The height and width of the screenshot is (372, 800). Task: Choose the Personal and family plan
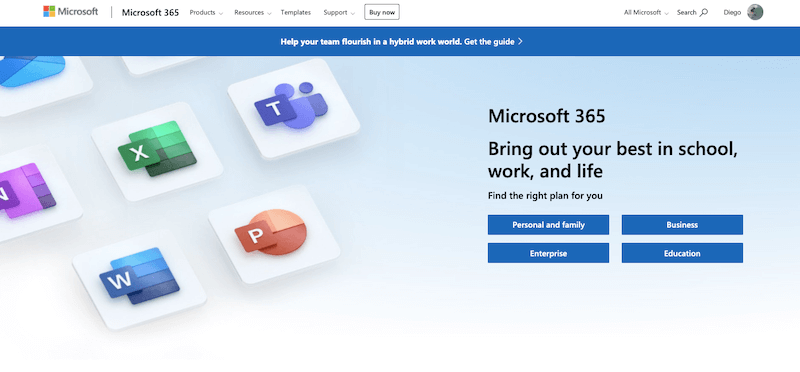[x=548, y=225]
